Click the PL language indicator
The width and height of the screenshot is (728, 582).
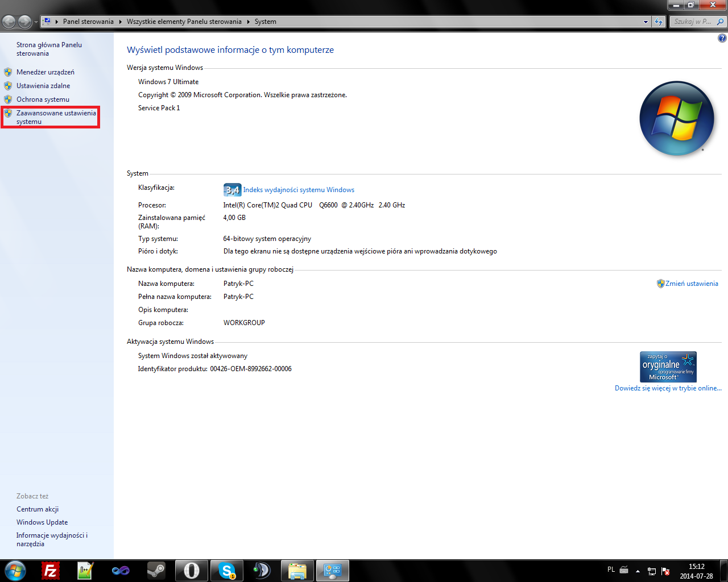(x=611, y=569)
